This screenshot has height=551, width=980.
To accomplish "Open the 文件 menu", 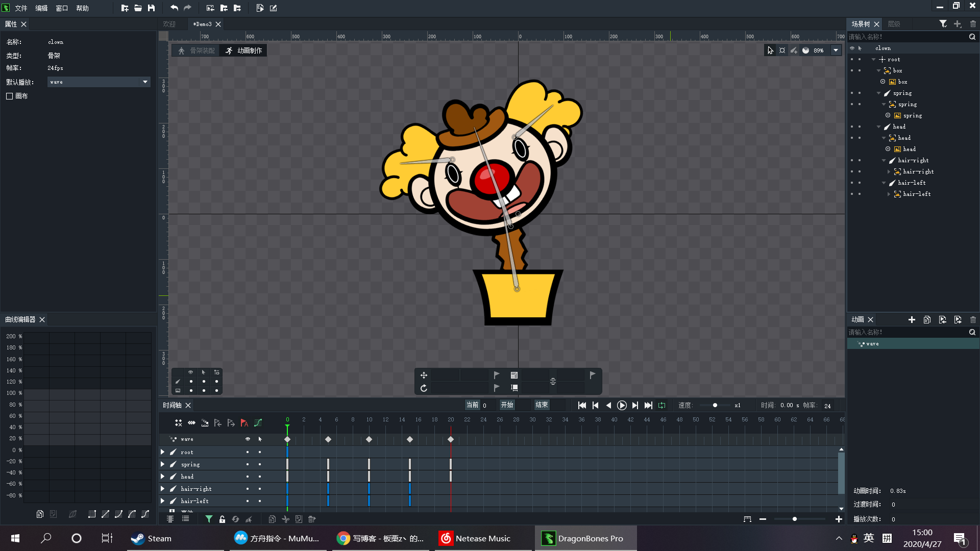I will pos(21,8).
